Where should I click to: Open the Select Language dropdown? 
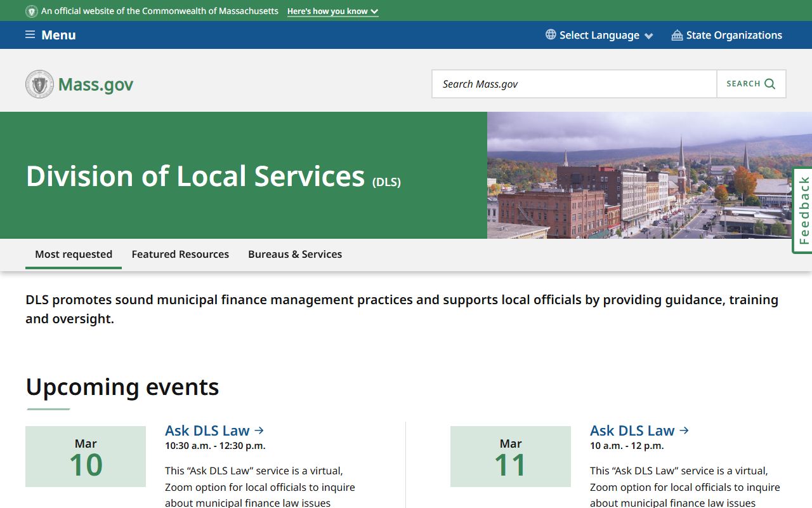pyautogui.click(x=599, y=35)
